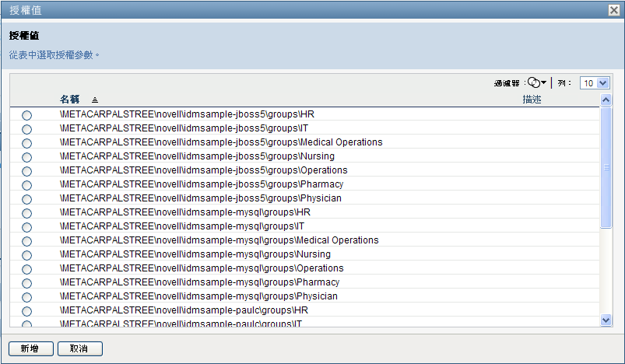
Task: Pick the jboss5\groups\Operations radio button
Action: (x=26, y=171)
